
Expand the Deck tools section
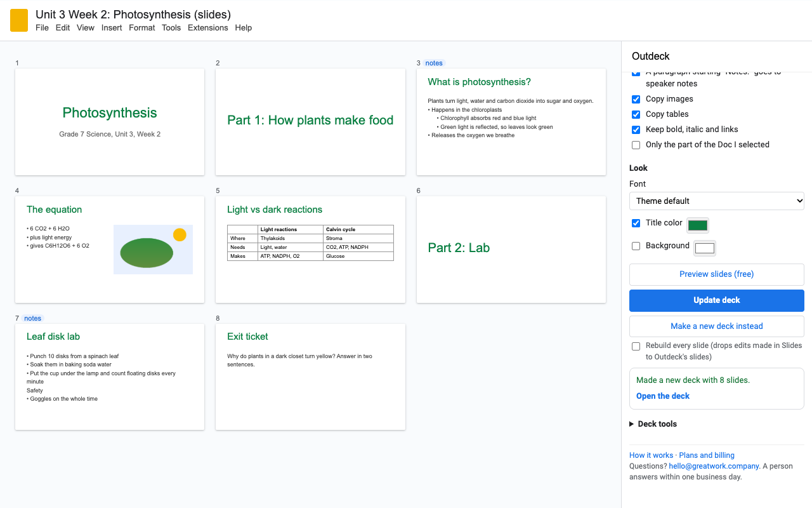click(x=653, y=424)
